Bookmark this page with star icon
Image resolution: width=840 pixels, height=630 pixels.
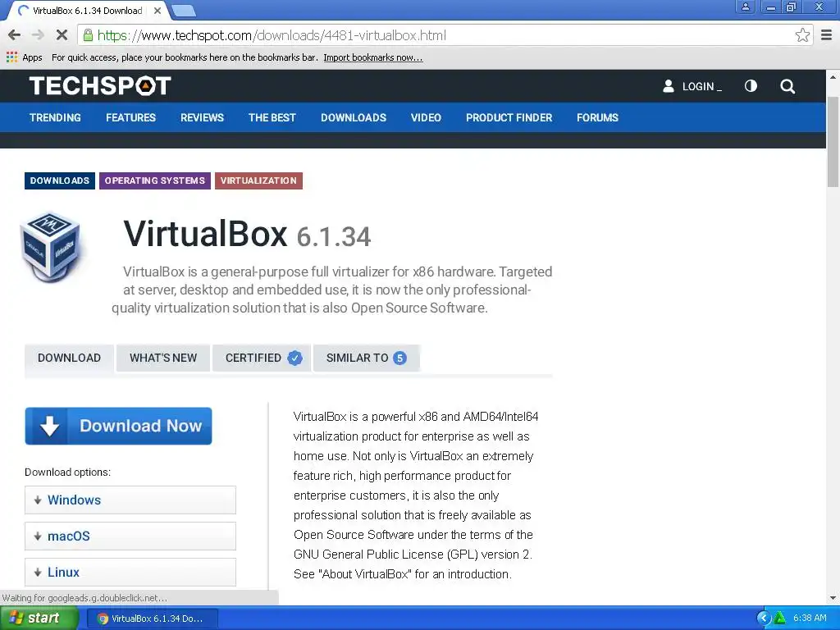(x=802, y=35)
